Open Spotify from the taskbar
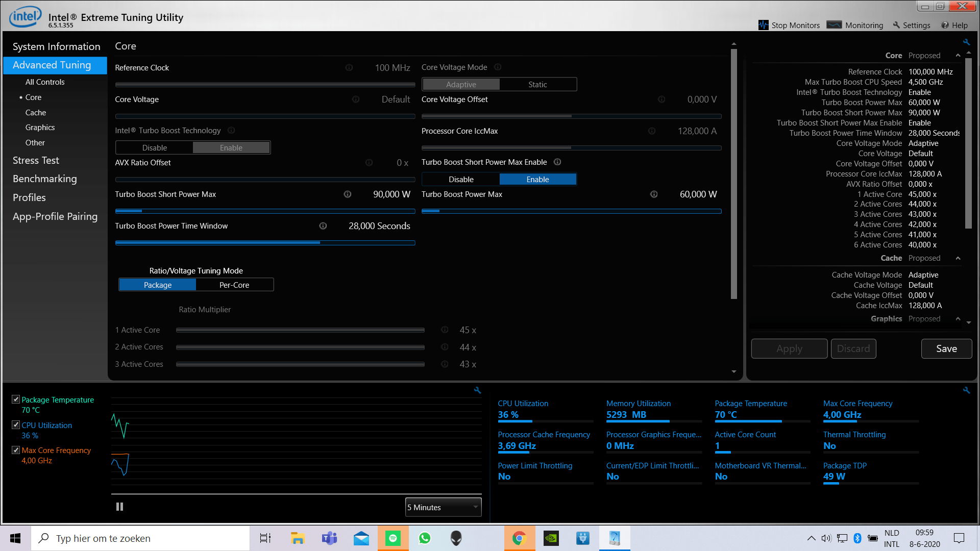The height and width of the screenshot is (551, 980). point(393,538)
